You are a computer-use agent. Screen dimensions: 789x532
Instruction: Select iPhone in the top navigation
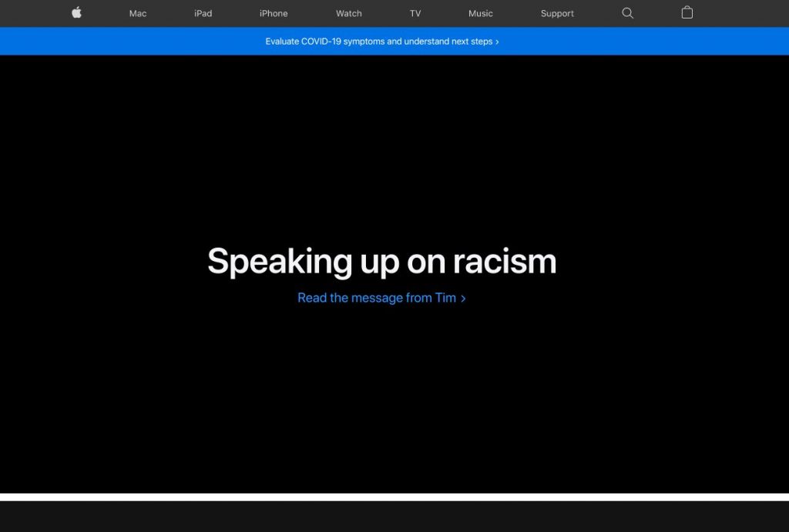coord(274,13)
